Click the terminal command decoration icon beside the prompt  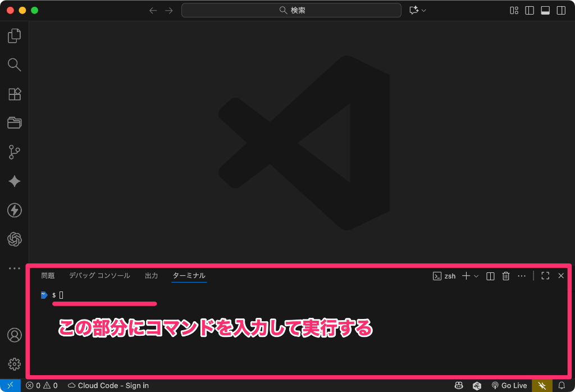(44, 295)
